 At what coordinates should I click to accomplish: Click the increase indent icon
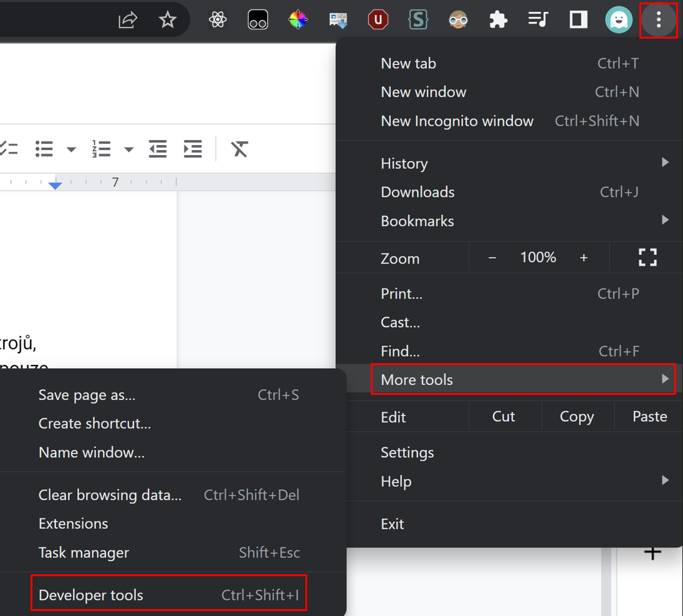pos(193,149)
